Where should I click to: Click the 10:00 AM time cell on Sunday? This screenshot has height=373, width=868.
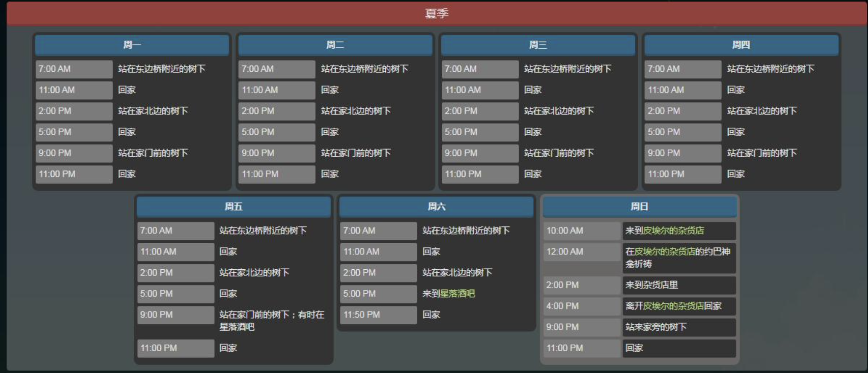(581, 231)
